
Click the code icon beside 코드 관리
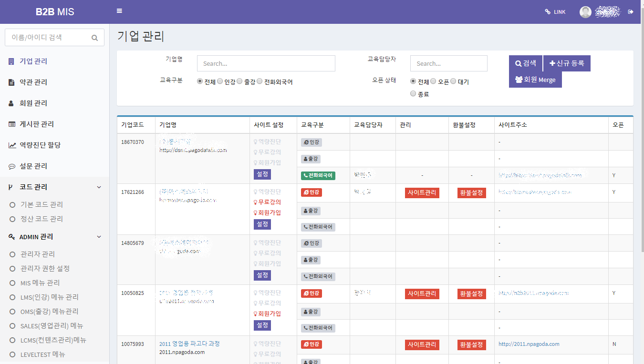[11, 187]
